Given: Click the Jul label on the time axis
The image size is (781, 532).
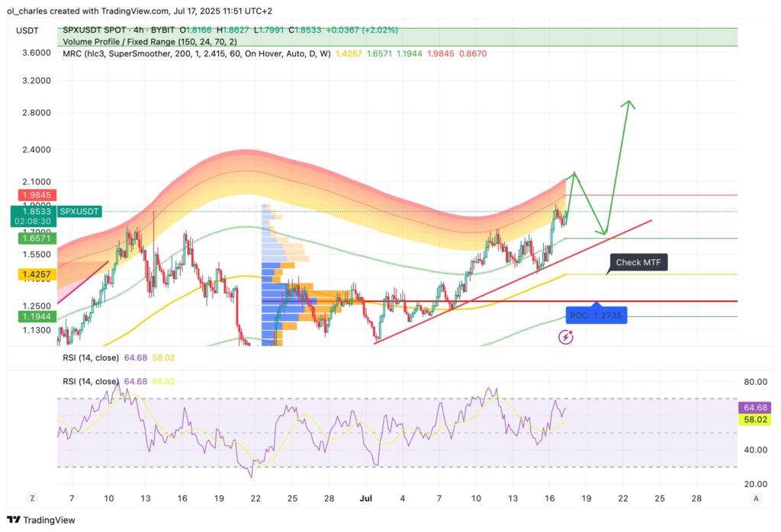Looking at the screenshot, I should coord(366,498).
